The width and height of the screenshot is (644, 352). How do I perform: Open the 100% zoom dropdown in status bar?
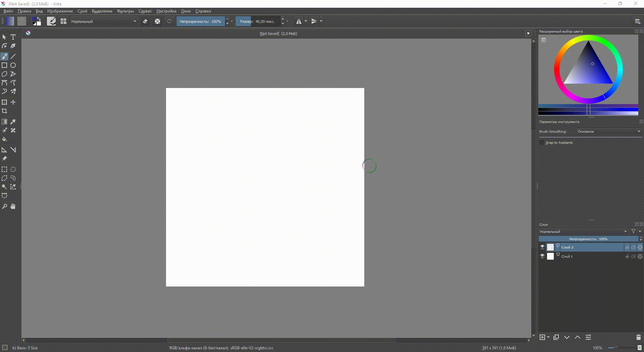(597, 348)
